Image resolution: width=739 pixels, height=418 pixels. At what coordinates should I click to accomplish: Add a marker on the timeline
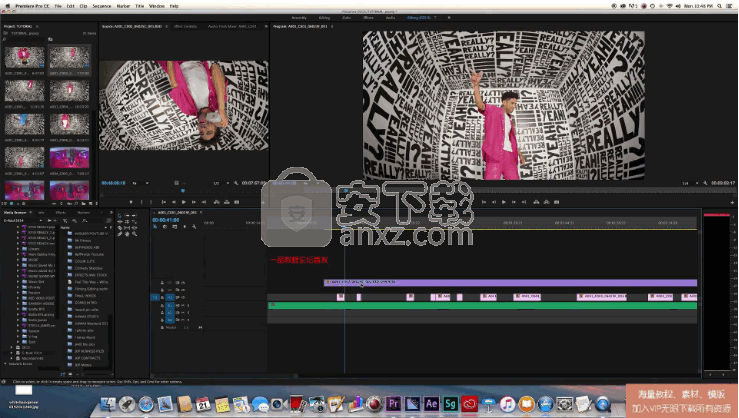[x=184, y=227]
